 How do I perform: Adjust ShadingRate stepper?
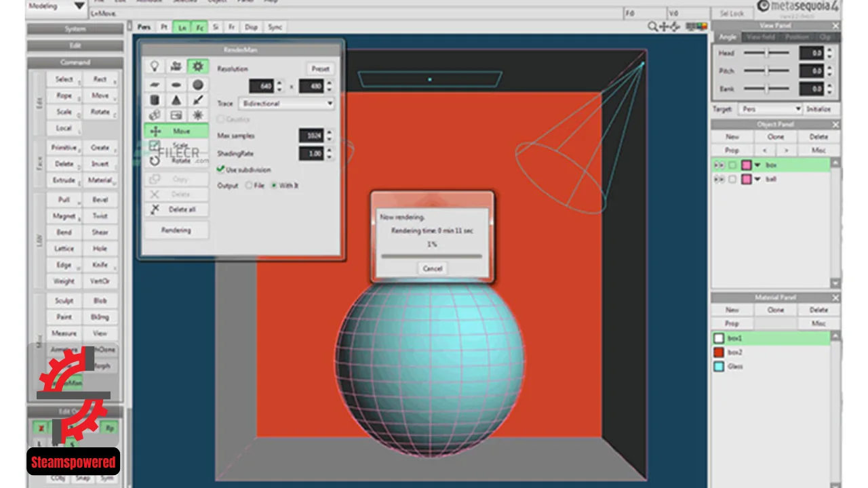pyautogui.click(x=330, y=154)
